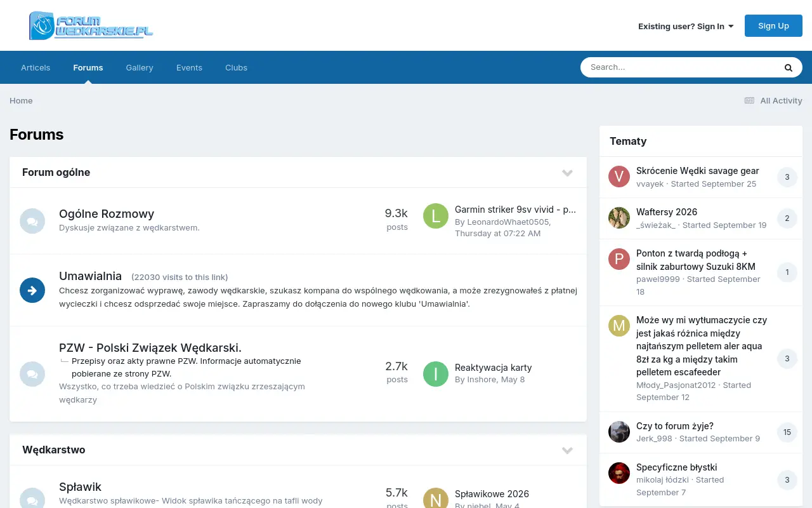
Task: Open the Events tab
Action: click(x=189, y=67)
